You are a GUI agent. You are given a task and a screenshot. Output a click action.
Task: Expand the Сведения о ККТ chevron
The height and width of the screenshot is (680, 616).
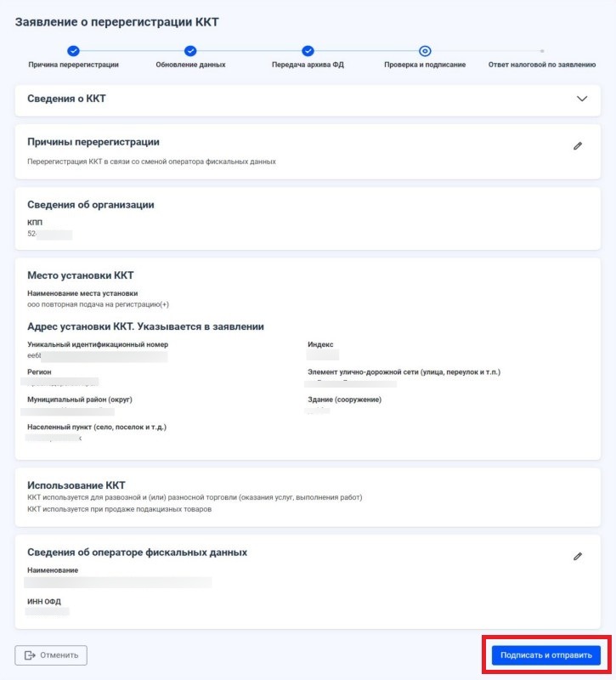coord(582,99)
